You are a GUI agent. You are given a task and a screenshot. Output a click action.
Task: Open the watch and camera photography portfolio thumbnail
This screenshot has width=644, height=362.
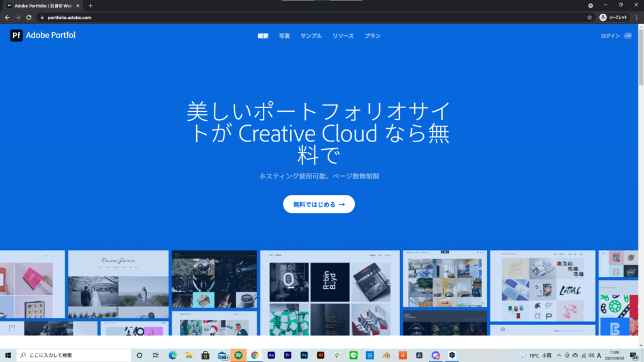[x=214, y=279]
